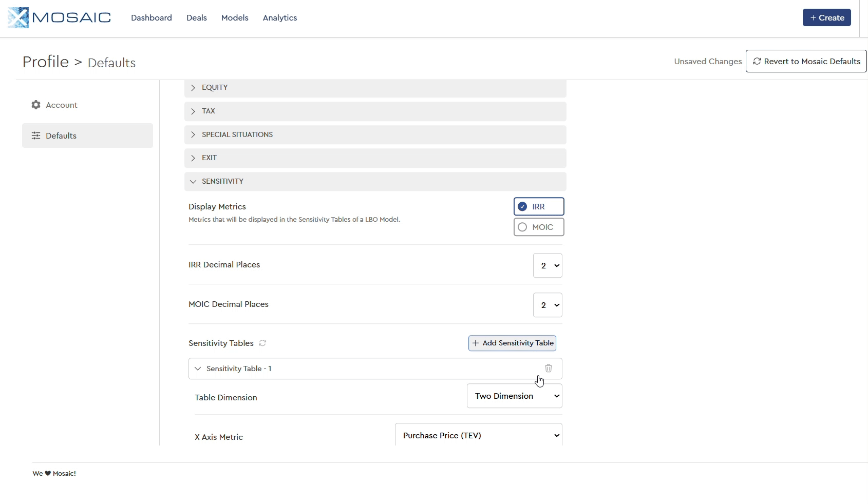Open Table Dimension dropdown

tap(514, 396)
